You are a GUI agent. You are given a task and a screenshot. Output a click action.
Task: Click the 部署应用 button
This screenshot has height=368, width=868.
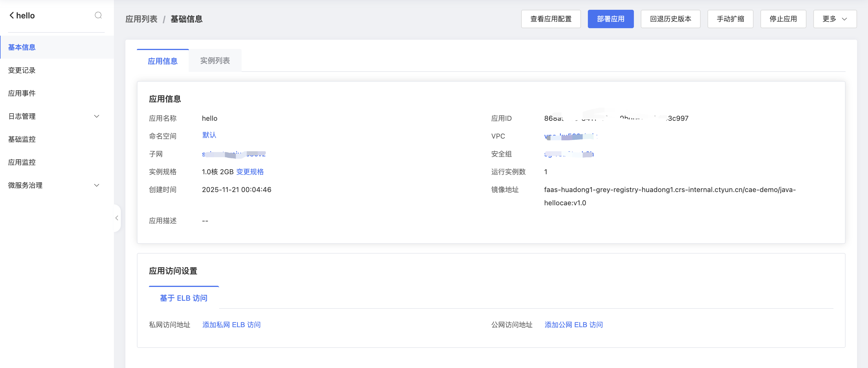610,19
